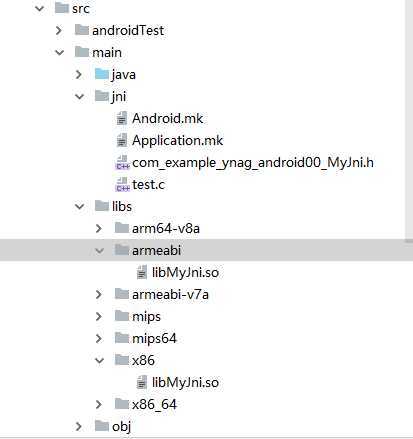Screen dimensions: 413x439
Task: Click the Application.mk file icon
Action: (122, 140)
